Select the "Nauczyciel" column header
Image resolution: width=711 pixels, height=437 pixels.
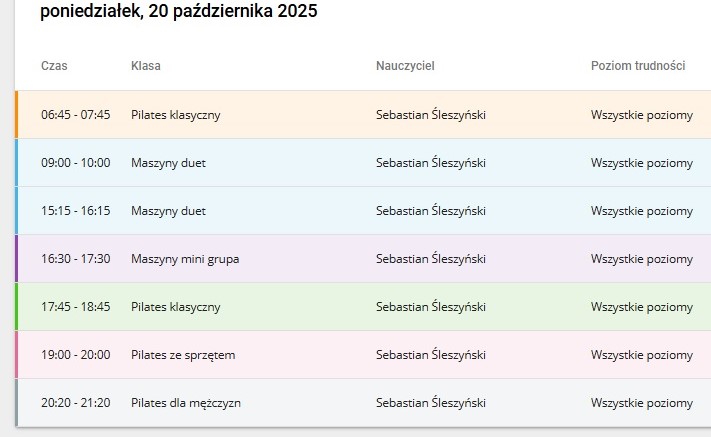[x=405, y=66]
